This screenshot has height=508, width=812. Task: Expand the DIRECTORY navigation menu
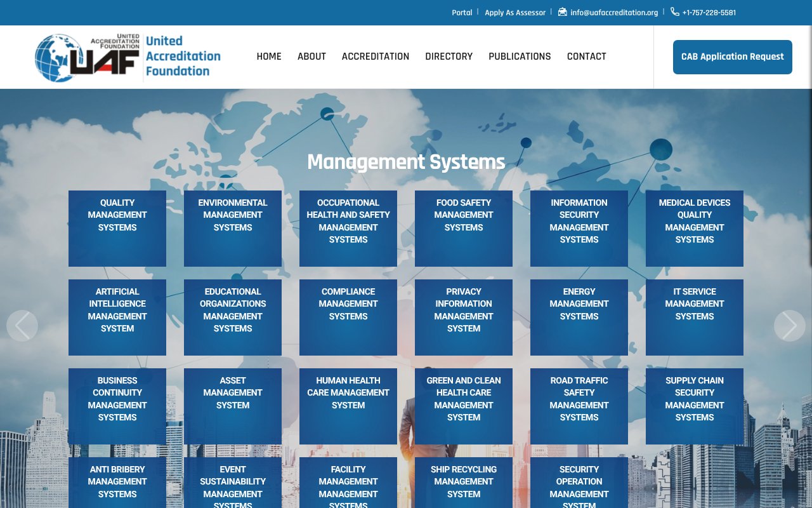(x=449, y=57)
